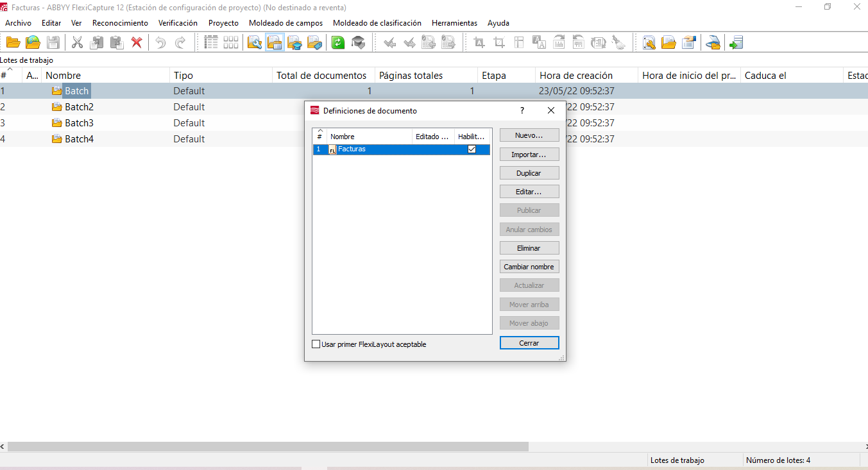Sort by Hora de creación column header
This screenshot has width=868, height=470.
[x=586, y=76]
